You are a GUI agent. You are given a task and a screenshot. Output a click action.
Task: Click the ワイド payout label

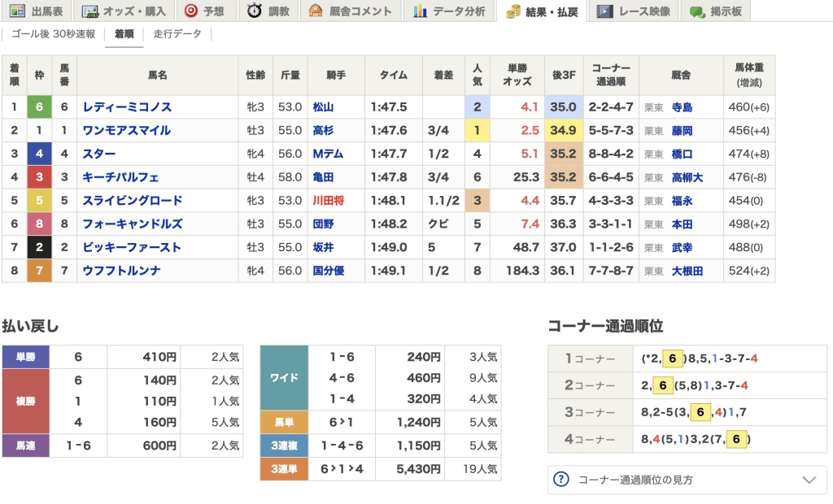click(x=284, y=378)
